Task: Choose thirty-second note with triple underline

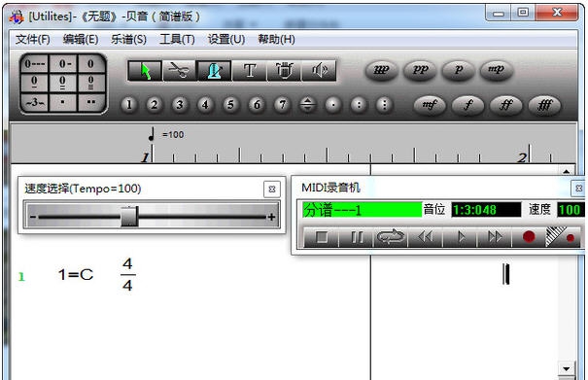Action: tap(90, 83)
